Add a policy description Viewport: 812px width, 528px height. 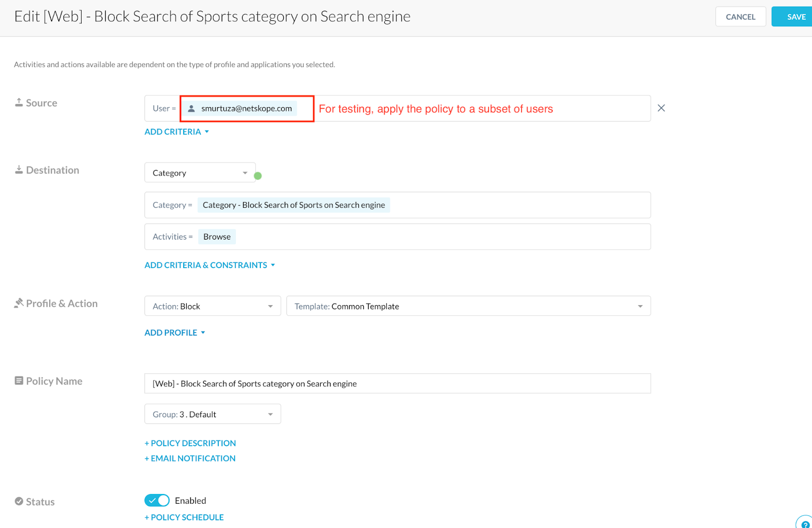(x=190, y=443)
